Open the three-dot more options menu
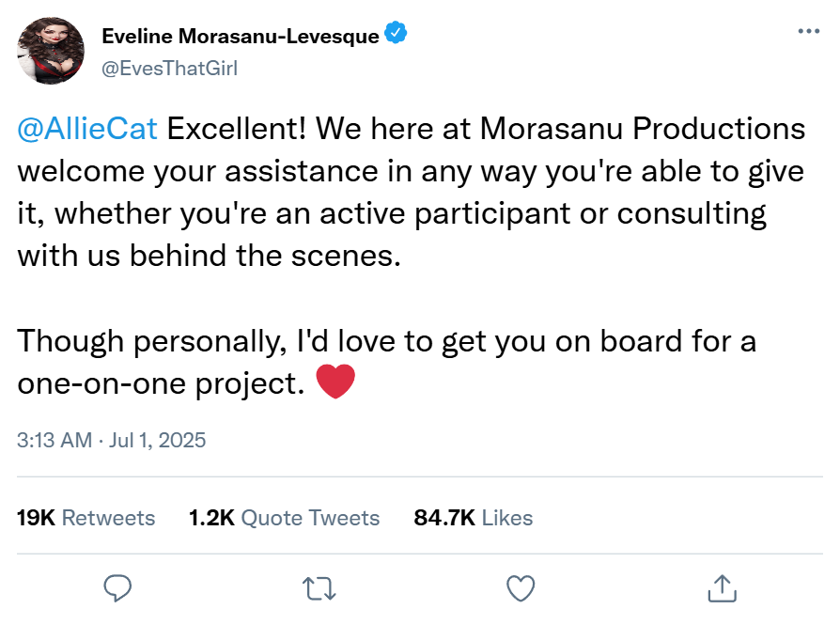840x640 pixels. (x=808, y=31)
